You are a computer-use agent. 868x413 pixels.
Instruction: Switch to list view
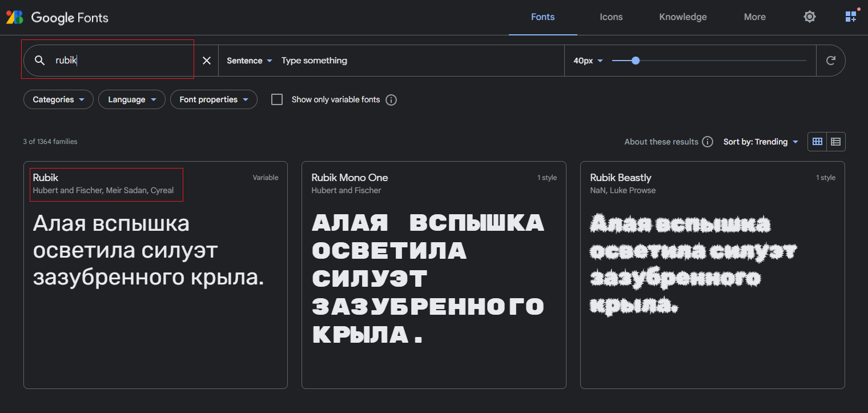click(836, 142)
